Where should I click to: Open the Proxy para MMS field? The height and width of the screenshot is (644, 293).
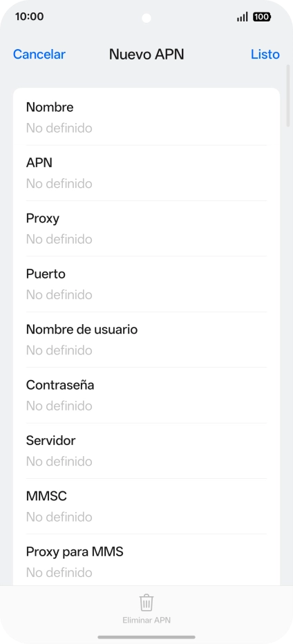click(146, 560)
